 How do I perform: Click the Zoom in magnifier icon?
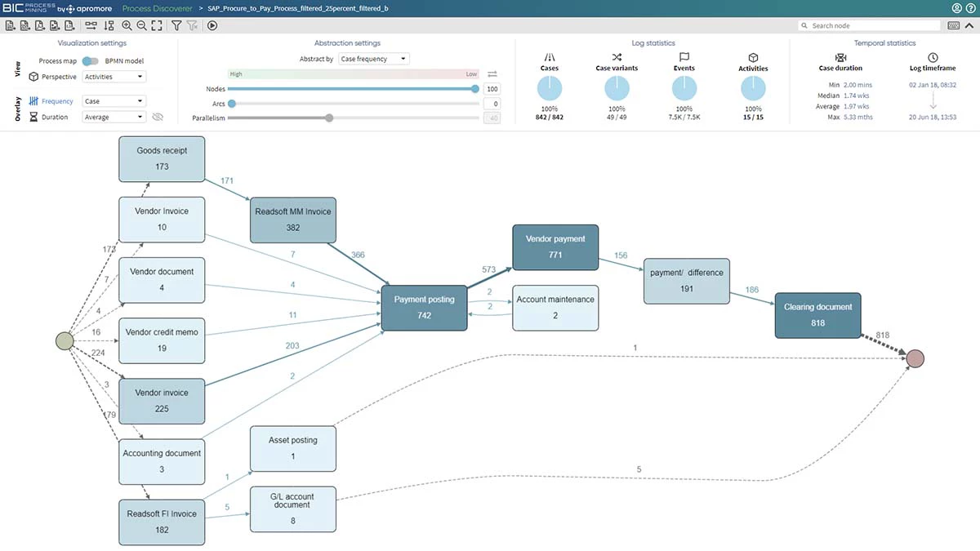coord(128,25)
